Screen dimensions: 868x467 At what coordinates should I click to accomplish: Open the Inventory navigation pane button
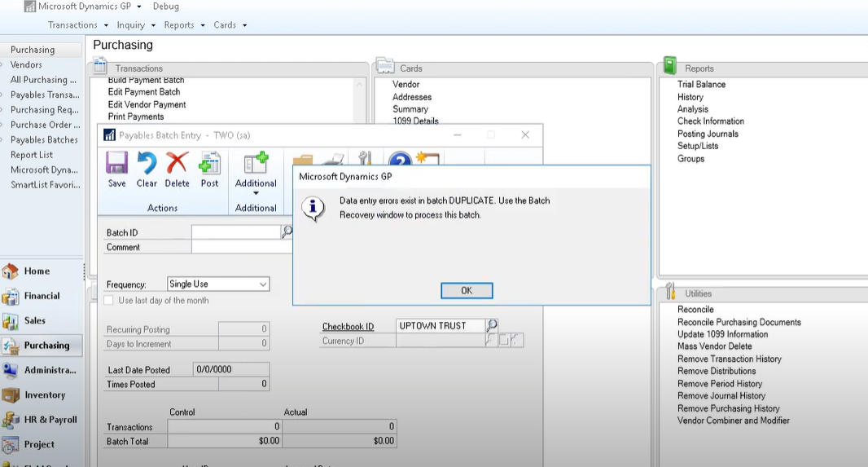(x=44, y=395)
